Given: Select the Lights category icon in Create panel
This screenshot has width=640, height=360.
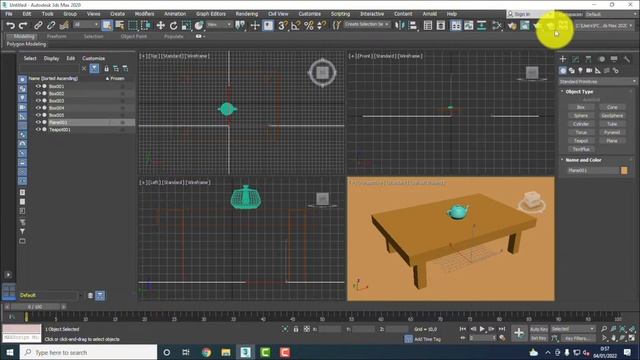Looking at the screenshot, I should coord(580,71).
